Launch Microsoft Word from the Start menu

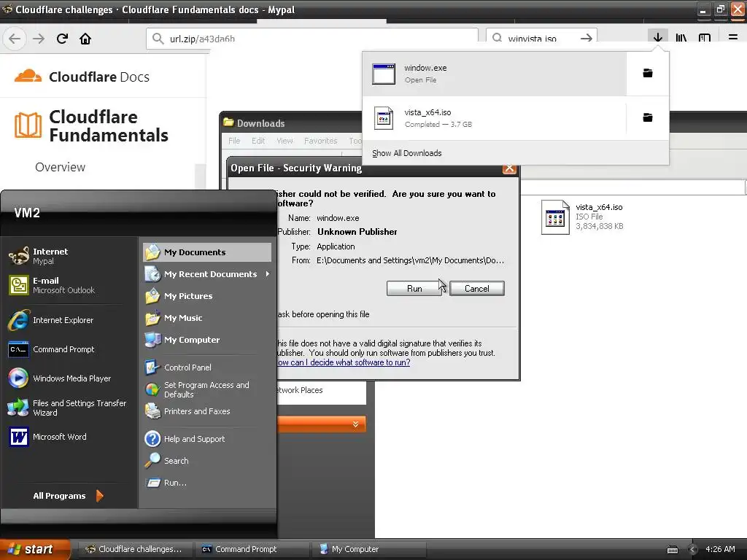point(69,437)
